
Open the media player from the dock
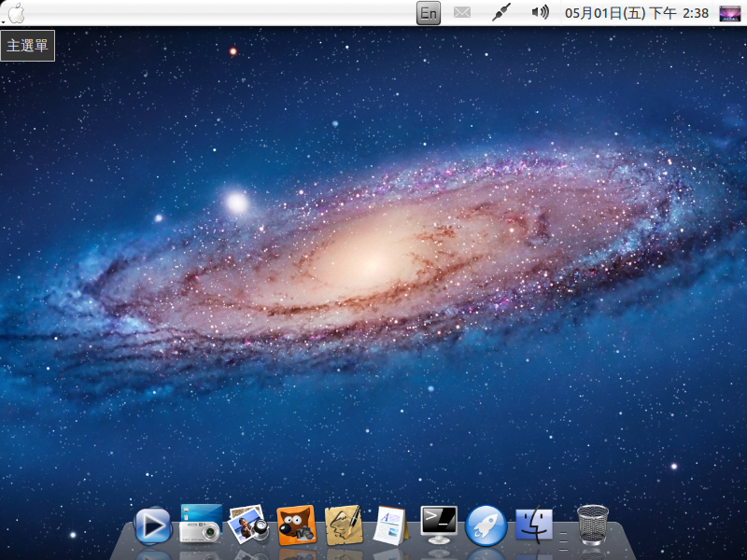click(x=153, y=525)
